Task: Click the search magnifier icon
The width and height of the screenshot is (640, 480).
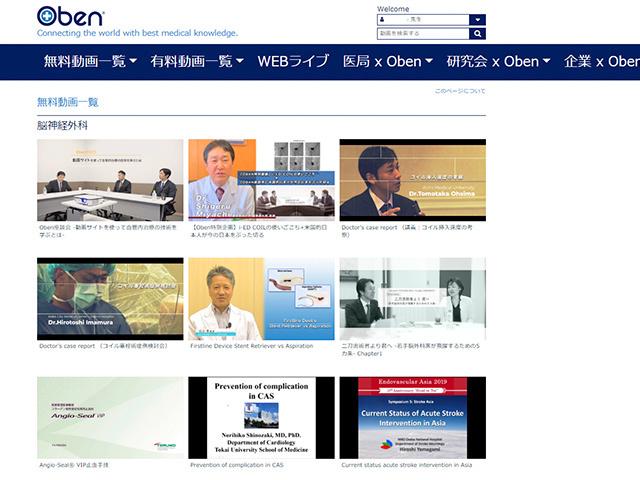Action: 477,33
